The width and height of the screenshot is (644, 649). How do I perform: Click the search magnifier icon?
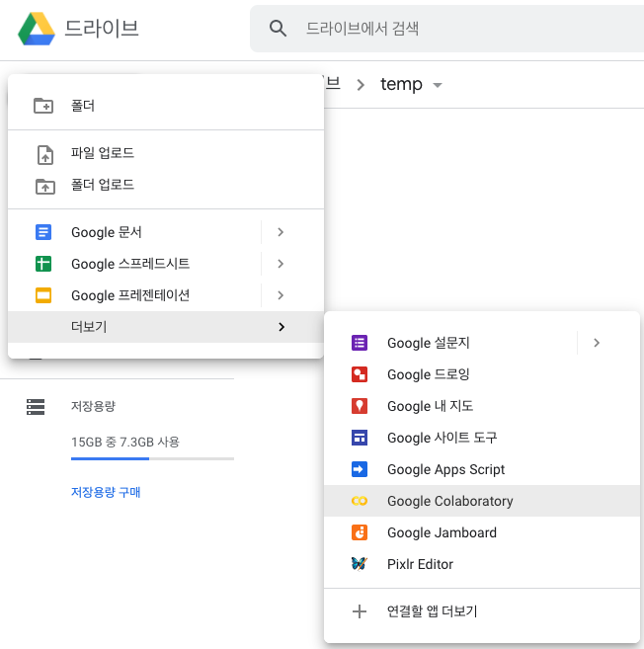pyautogui.click(x=278, y=29)
